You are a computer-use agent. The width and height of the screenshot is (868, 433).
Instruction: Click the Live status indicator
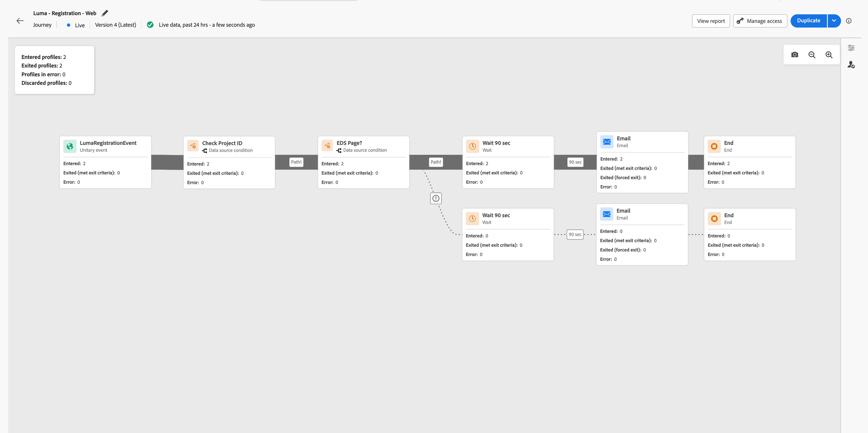(76, 25)
